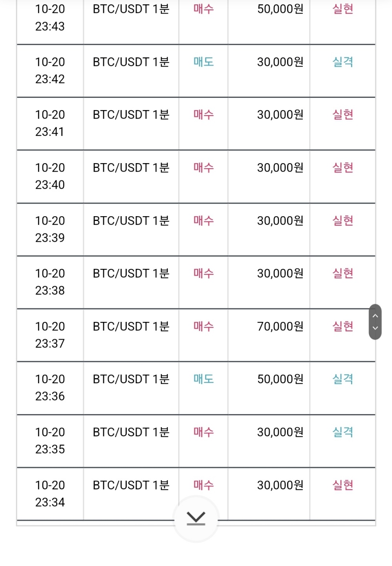Click the 70,000원 amount at 23:37
The height and width of the screenshot is (566, 392).
coord(280,326)
